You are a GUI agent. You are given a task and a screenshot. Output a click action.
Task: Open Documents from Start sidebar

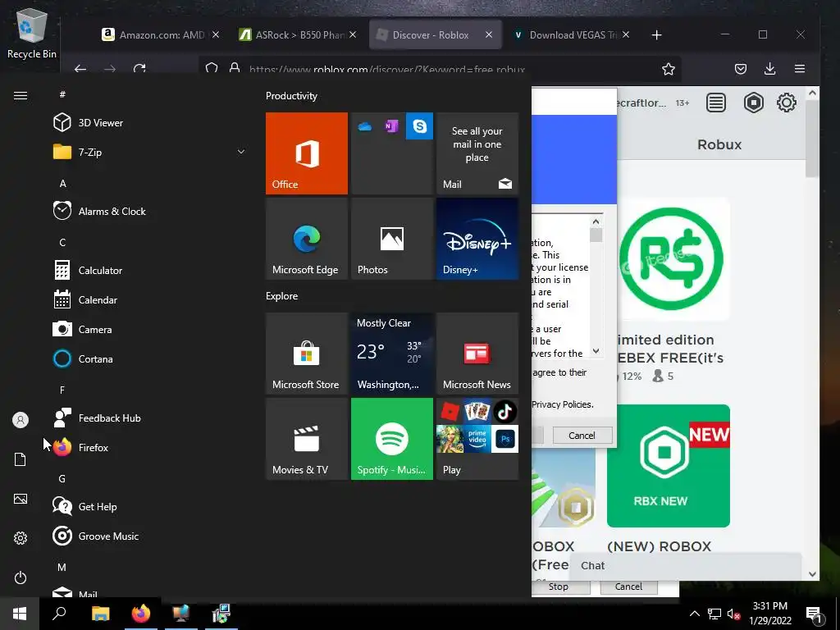21,459
